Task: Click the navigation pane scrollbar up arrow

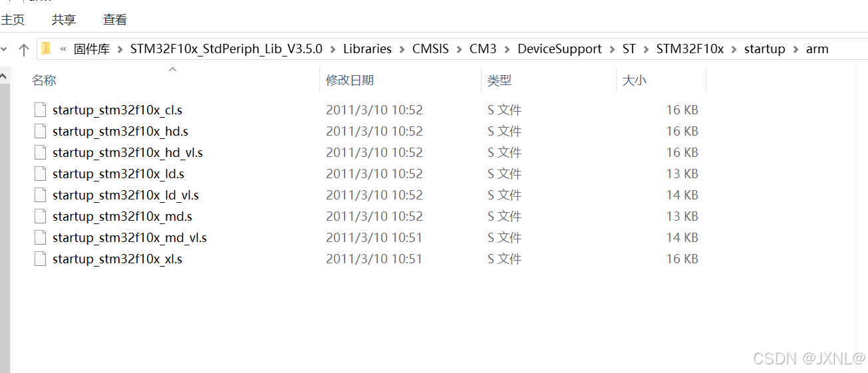Action: (3, 76)
